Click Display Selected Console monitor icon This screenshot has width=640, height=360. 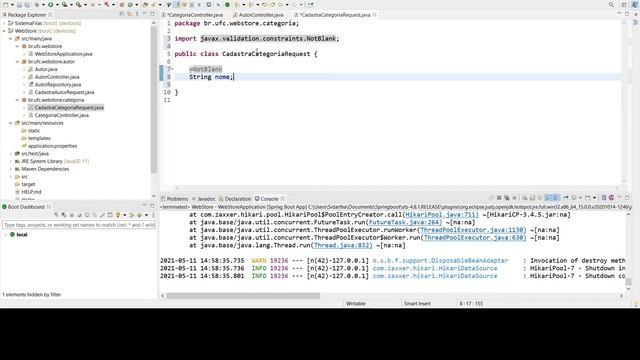pos(574,198)
